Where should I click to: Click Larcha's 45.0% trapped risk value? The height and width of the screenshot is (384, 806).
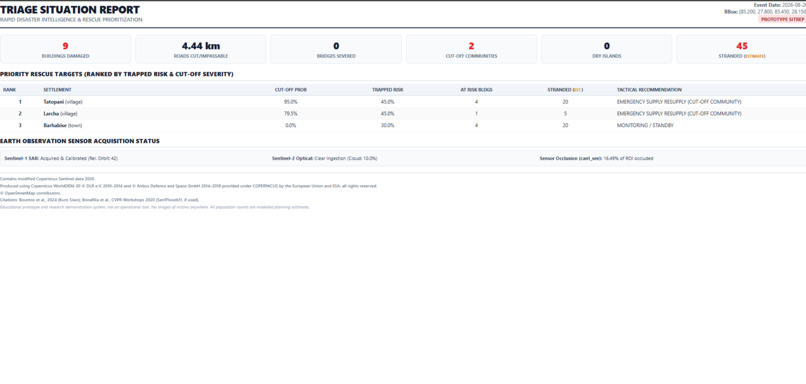388,114
